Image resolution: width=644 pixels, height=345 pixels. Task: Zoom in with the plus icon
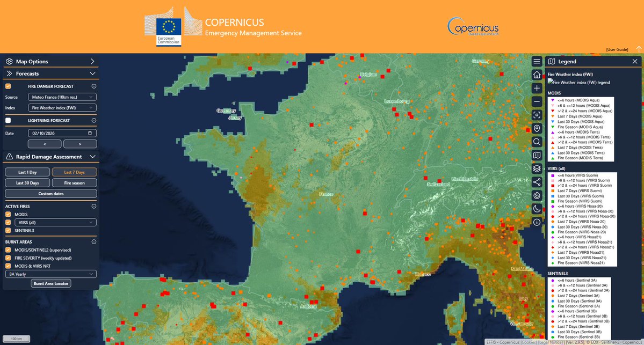click(x=537, y=88)
